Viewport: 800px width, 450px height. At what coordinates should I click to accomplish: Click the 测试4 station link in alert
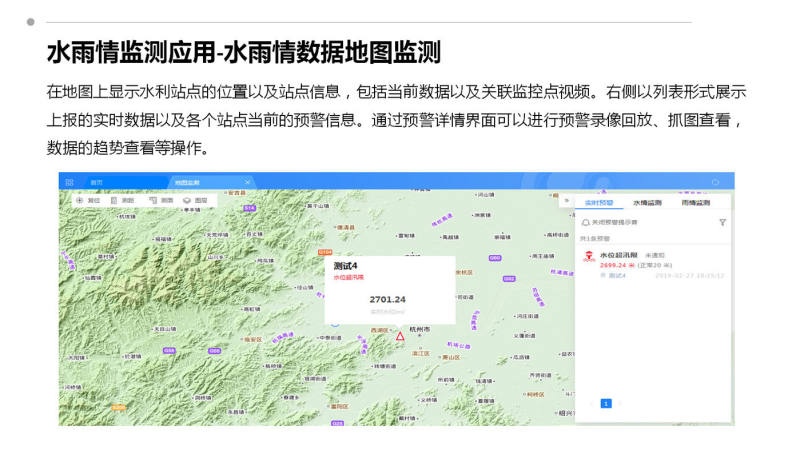pyautogui.click(x=617, y=276)
